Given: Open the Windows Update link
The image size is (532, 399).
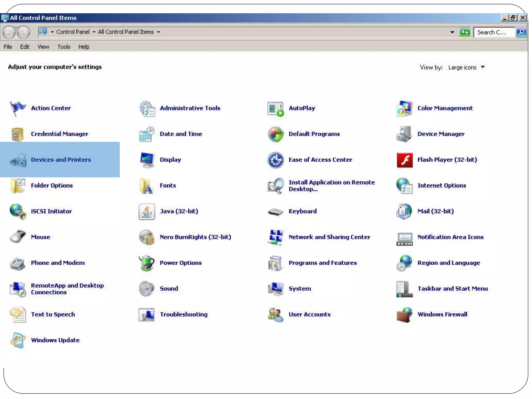Looking at the screenshot, I should click(55, 340).
